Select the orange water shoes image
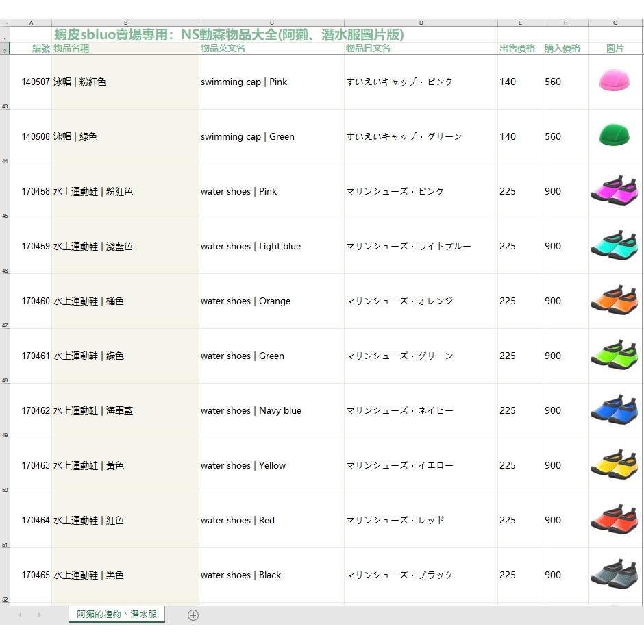644x644 pixels. coord(614,300)
